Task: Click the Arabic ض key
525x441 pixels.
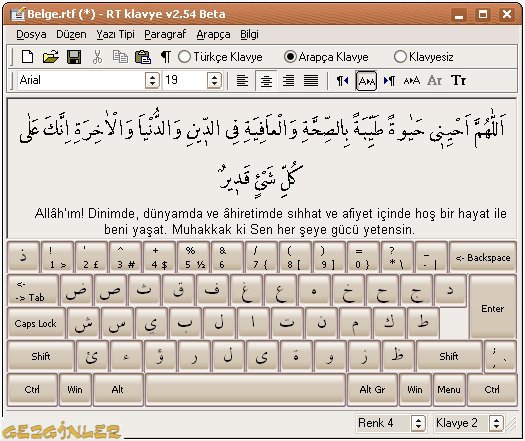Action: 76,290
